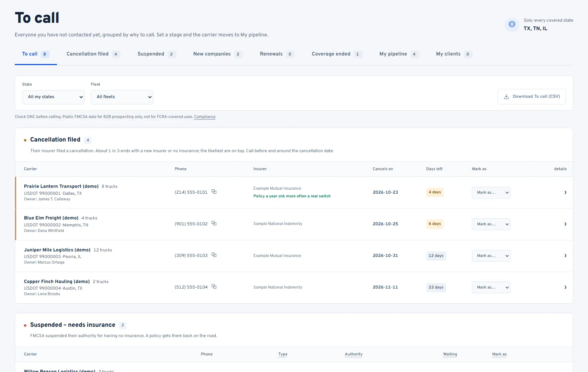
Task: Click Juniper Mile Logistics (demo) carrier name
Action: pos(57,250)
